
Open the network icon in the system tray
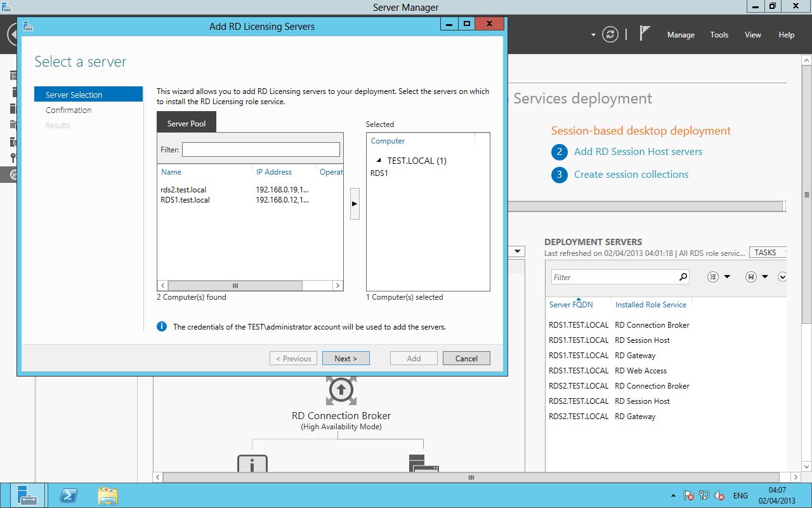704,495
